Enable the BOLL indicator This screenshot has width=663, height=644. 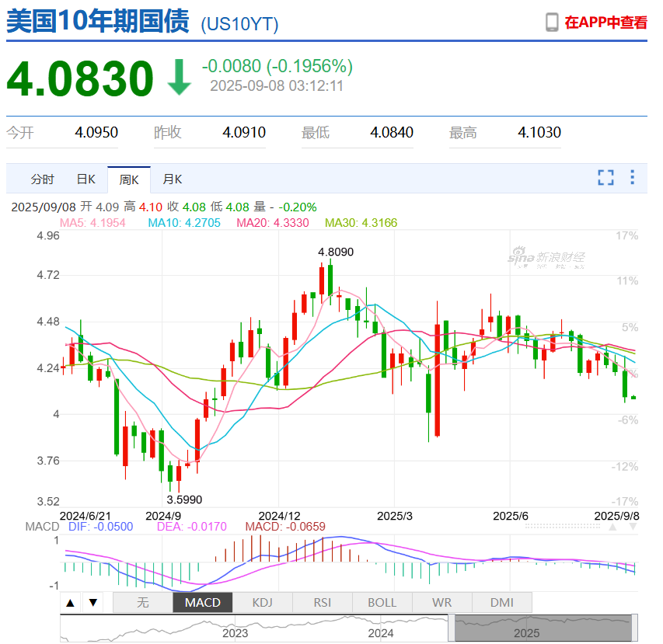pos(382,602)
